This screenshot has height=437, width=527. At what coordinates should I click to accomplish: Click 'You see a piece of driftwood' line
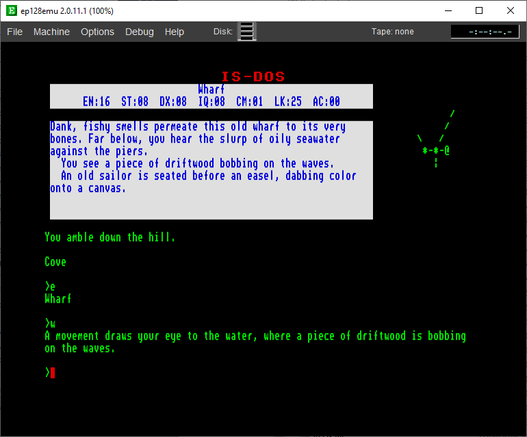[198, 163]
